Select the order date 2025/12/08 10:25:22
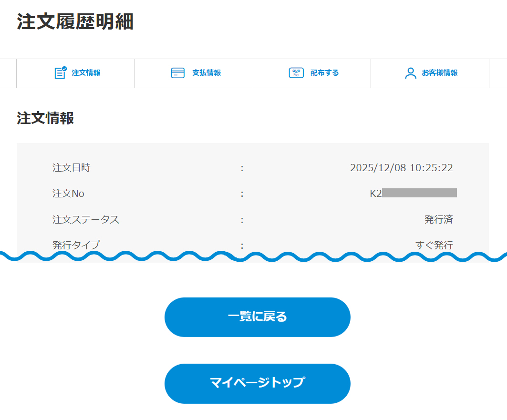Viewport: 507px width, 420px height. (401, 168)
